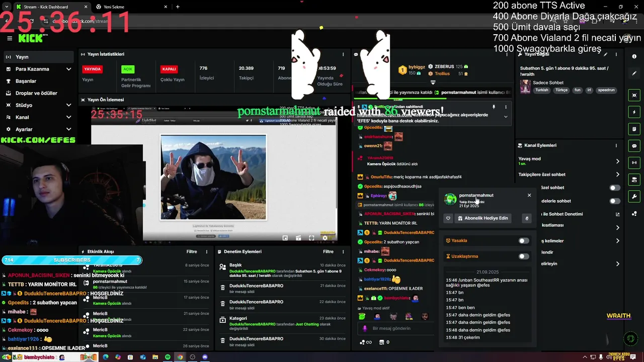Mute user with microphone icon in card

(527, 218)
